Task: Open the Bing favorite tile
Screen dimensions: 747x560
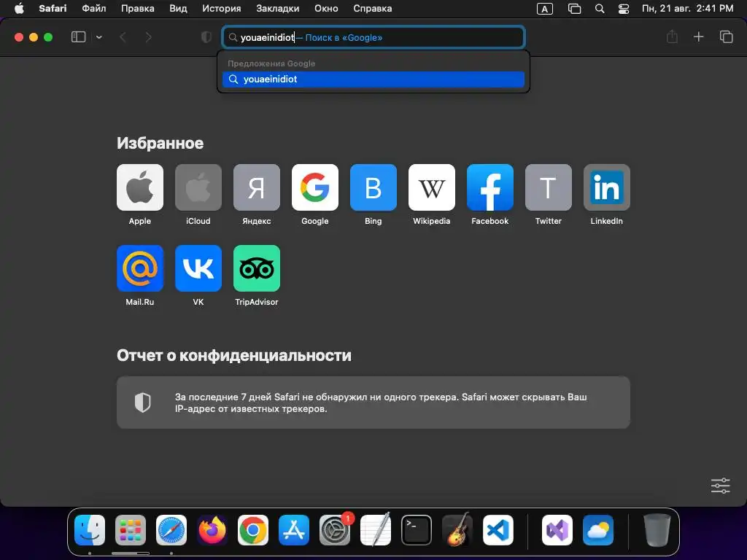Action: (373, 187)
